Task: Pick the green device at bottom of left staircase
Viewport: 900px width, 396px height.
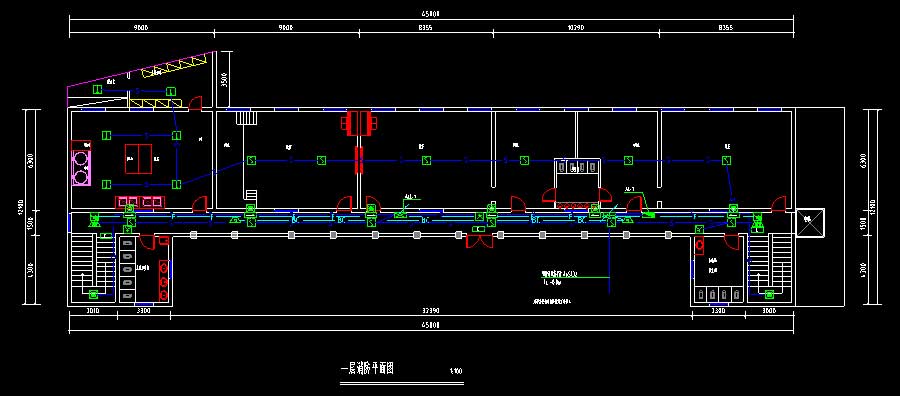Action: click(94, 294)
